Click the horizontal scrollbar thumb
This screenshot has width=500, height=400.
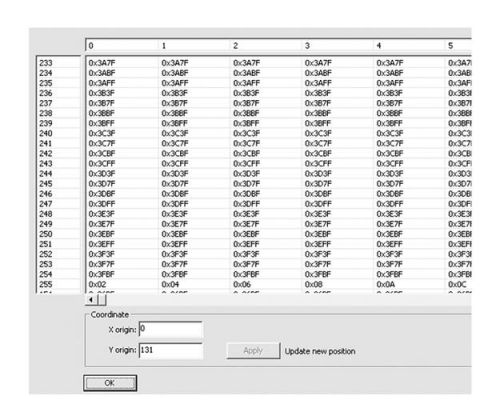point(102,300)
